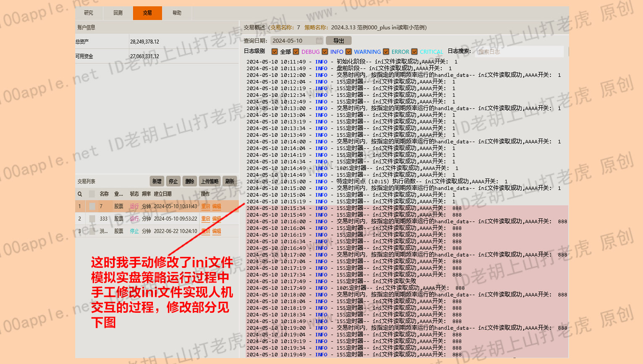This screenshot has width=643, height=364.
Task: Toggle the ERROR log level checkbox
Action: coord(386,52)
